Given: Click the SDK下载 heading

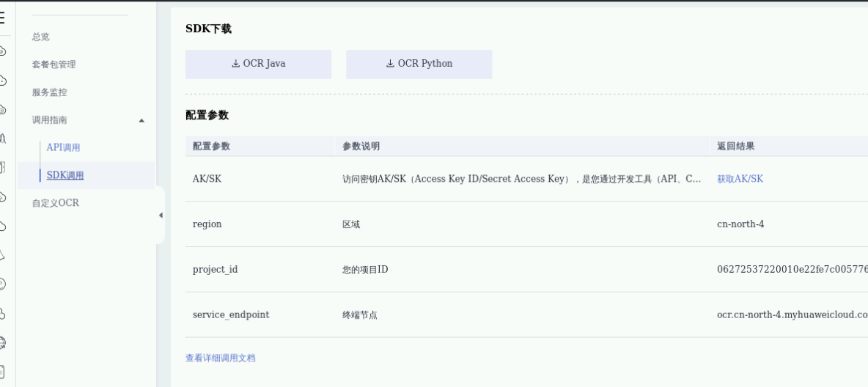Looking at the screenshot, I should (208, 29).
